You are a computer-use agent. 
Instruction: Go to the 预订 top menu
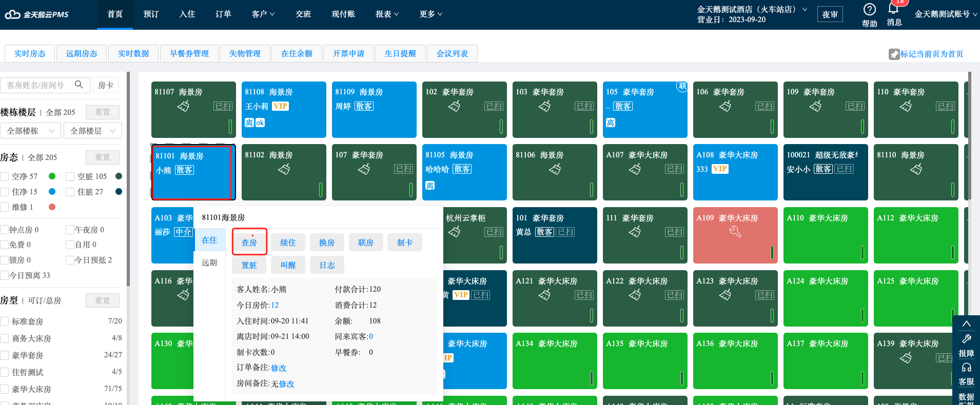151,14
